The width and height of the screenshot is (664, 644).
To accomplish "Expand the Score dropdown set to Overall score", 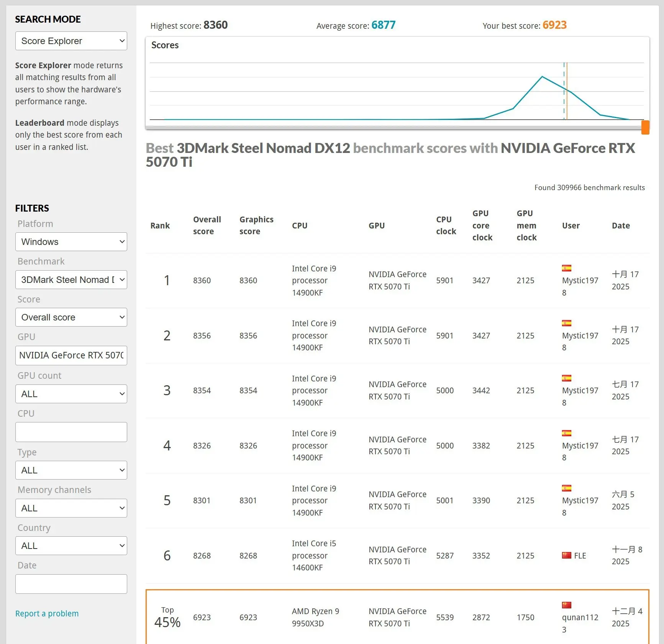I will (x=71, y=317).
